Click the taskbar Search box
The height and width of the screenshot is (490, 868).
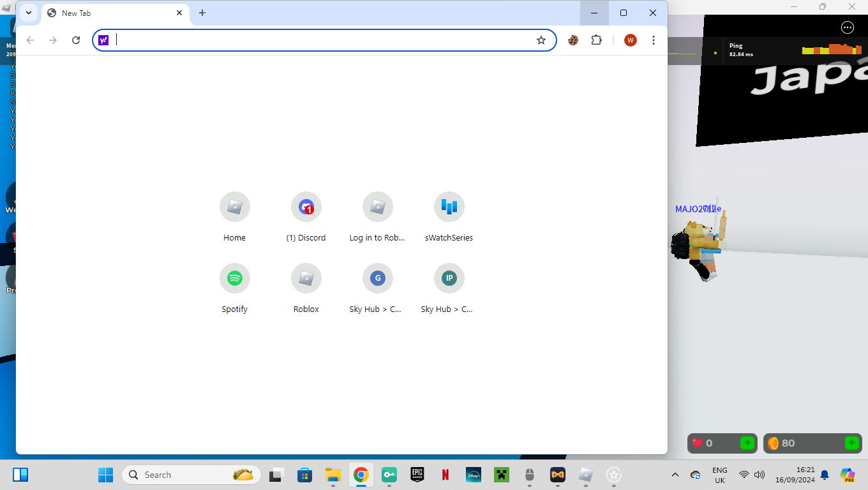(x=191, y=475)
